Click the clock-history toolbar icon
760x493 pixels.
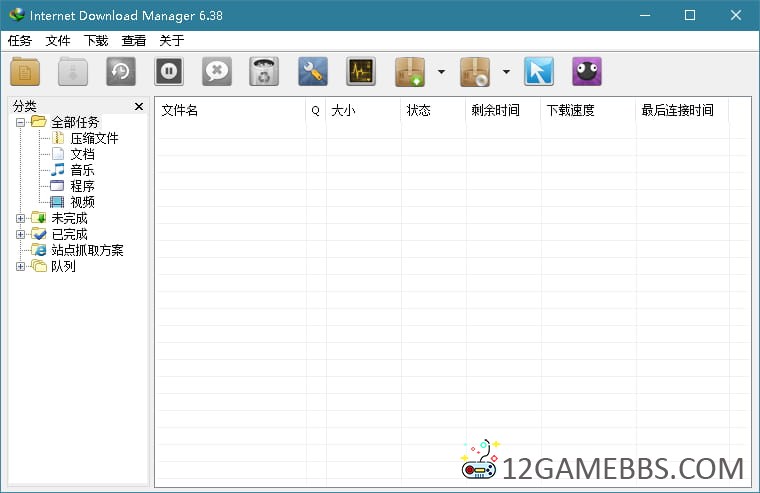click(x=121, y=72)
